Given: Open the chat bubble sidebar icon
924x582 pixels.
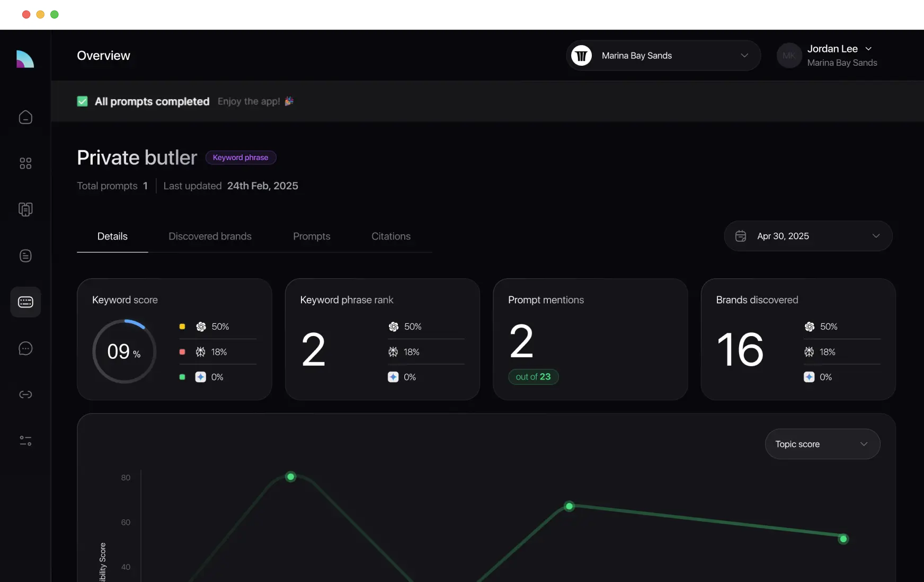Looking at the screenshot, I should click(25, 348).
